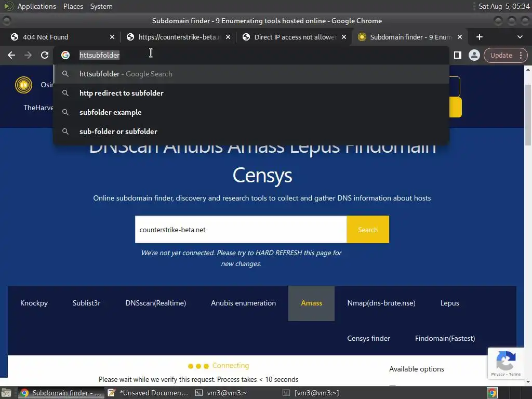Select the DNSscan(Realtime) tool tab
This screenshot has width=532, height=399.
156,303
